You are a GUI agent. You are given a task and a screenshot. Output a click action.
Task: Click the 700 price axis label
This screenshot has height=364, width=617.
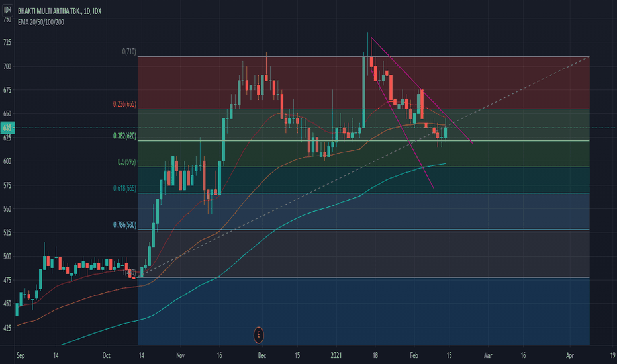pos(7,66)
